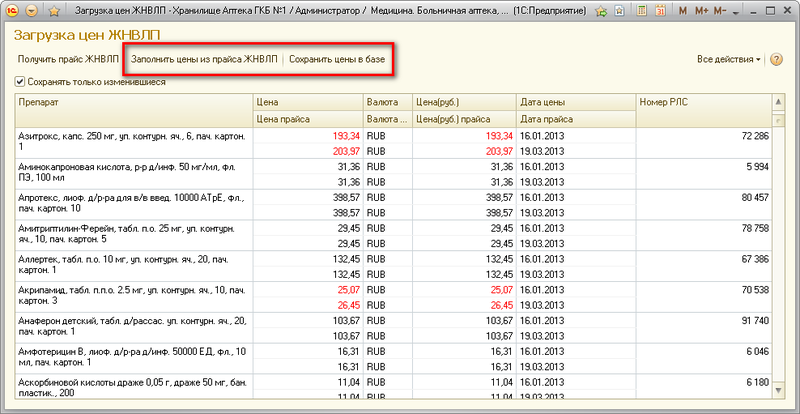
Task: Click red price 25,07 in Цена column
Action: (349, 289)
